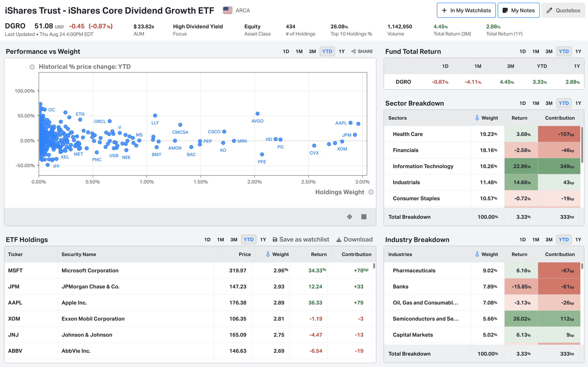The height and width of the screenshot is (367, 588).
Task: Switch ETF Holdings to 1M
Action: (220, 240)
